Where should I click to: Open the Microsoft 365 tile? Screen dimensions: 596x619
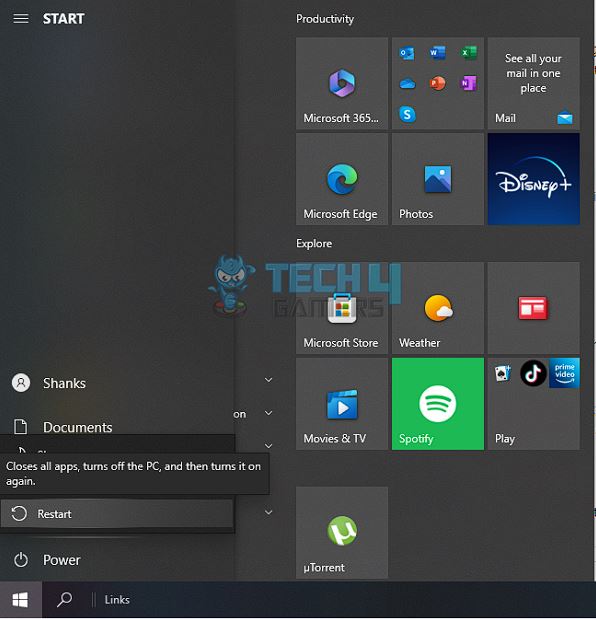coord(342,83)
